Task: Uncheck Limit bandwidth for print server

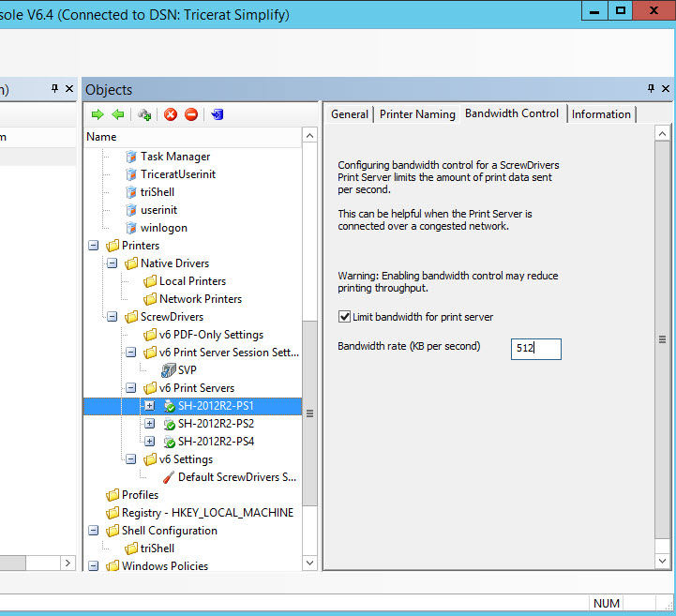Action: point(344,317)
